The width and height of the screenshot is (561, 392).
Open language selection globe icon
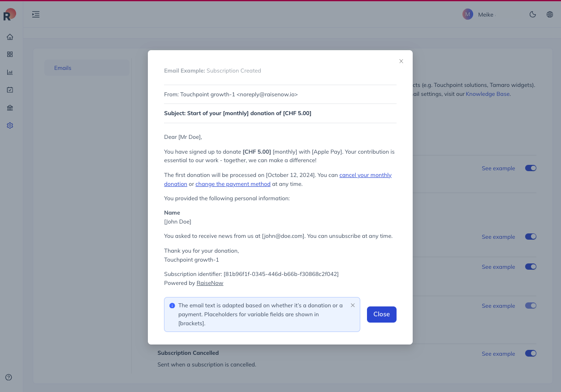[x=550, y=14]
